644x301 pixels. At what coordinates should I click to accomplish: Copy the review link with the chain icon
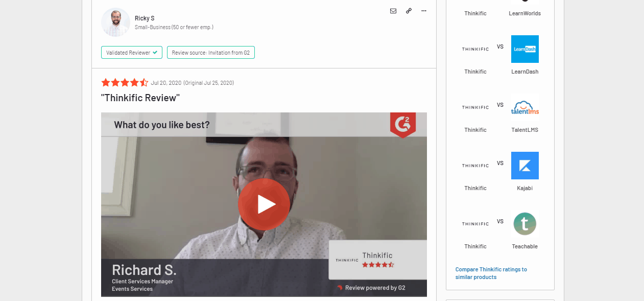click(409, 11)
